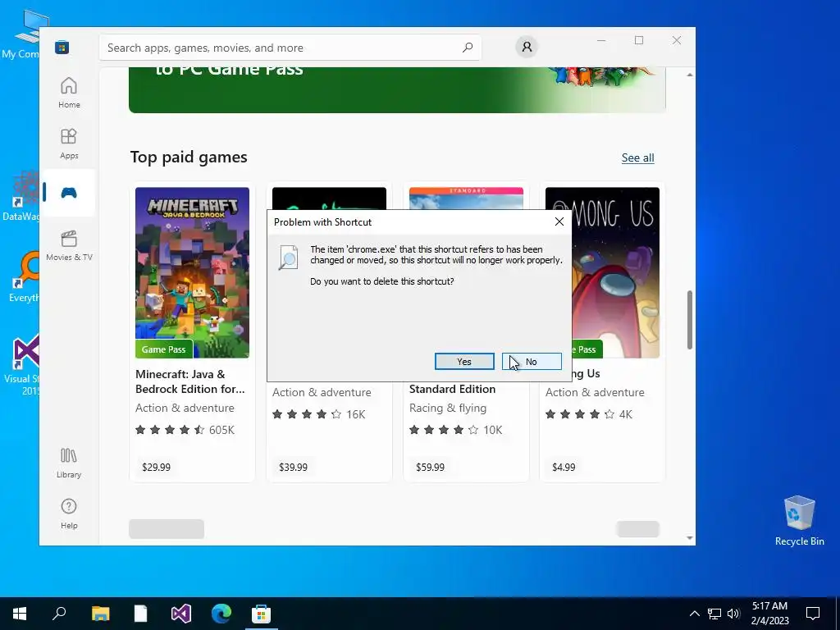Open Microsoft Edge from taskbar

[221, 614]
